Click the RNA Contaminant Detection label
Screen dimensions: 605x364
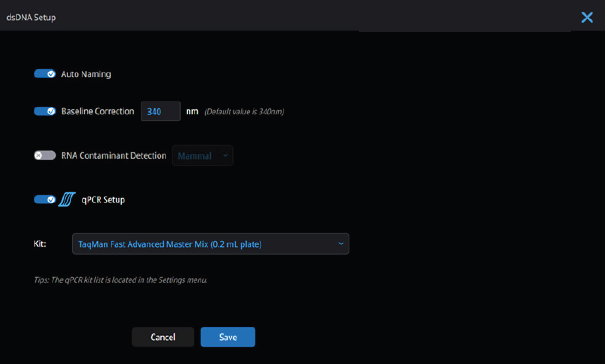click(114, 156)
